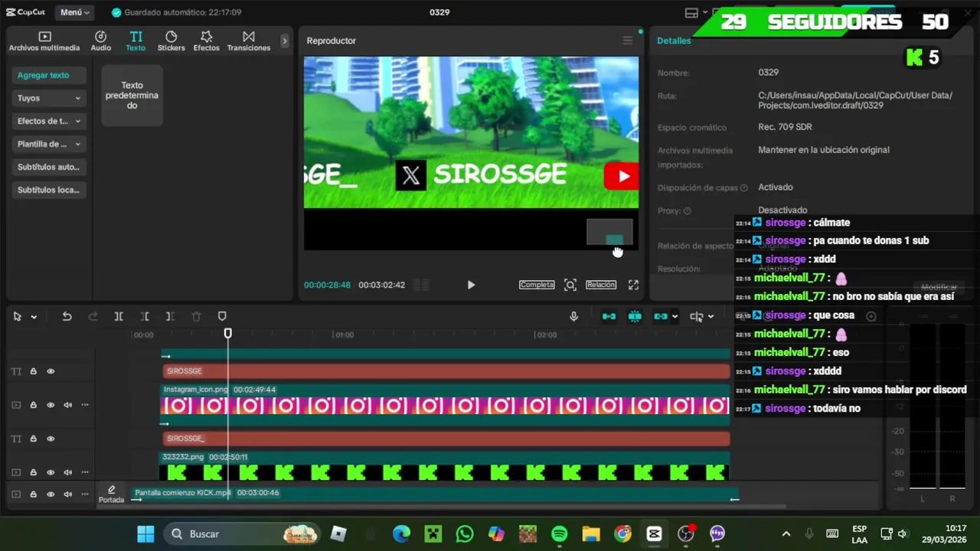This screenshot has width=980, height=551.
Task: Hide the SIROSSGE text track
Action: 51,371
